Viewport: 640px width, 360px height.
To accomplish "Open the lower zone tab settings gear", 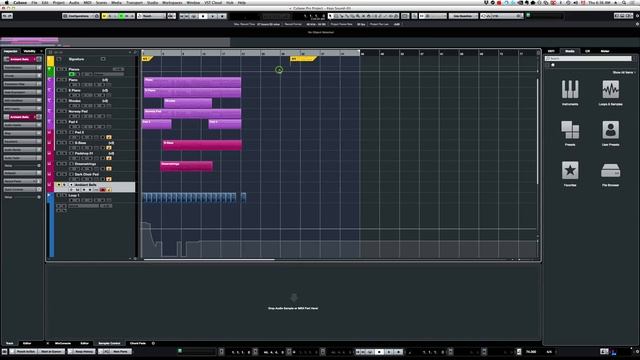I will (153, 343).
